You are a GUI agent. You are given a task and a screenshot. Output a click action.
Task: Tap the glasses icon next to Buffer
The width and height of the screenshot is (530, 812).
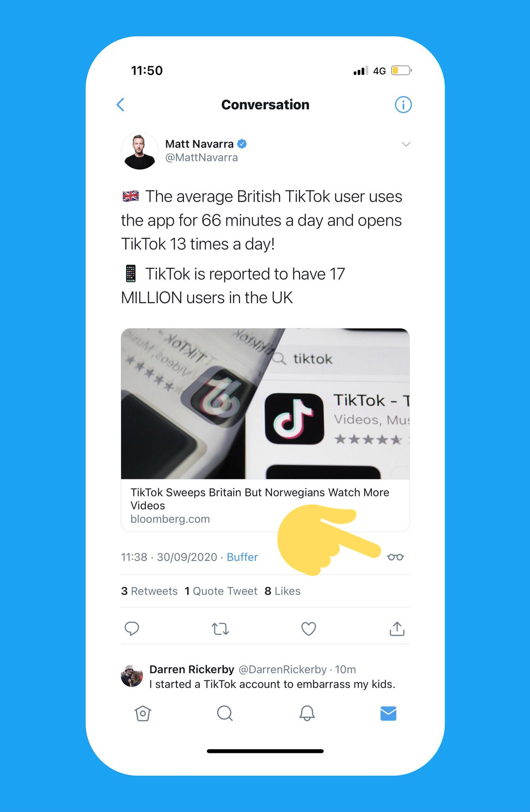coord(396,557)
